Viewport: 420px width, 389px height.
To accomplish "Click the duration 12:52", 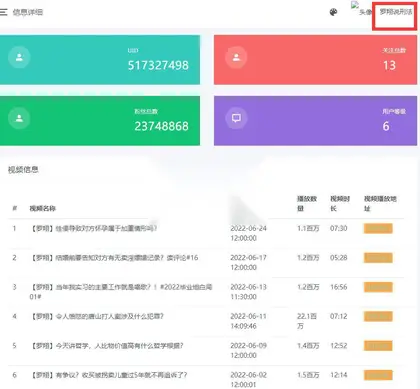I will click(x=338, y=346).
